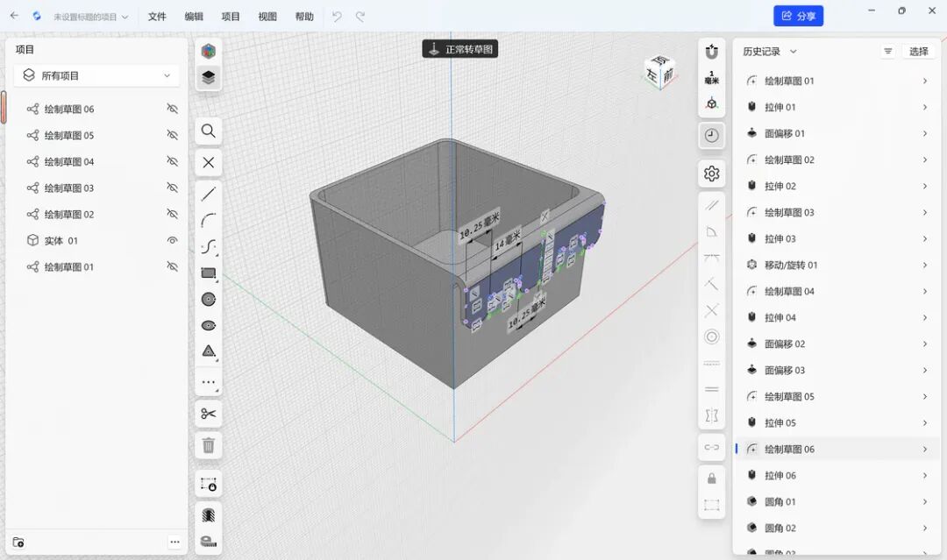Click the 选择 button in history panel

pos(919,52)
